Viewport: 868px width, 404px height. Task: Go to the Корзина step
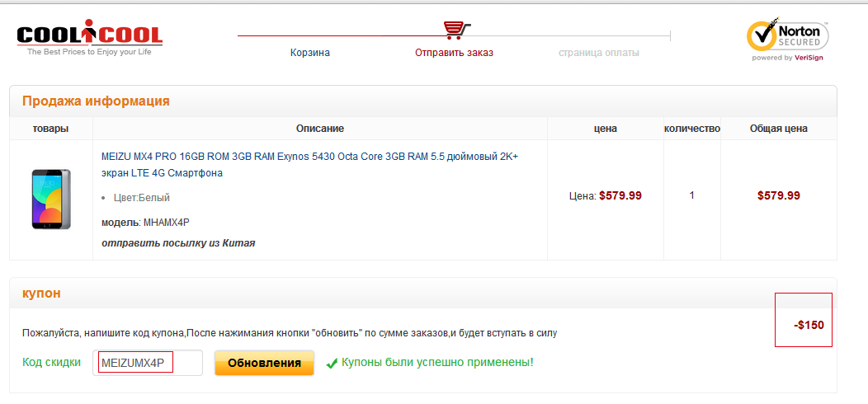tap(310, 53)
